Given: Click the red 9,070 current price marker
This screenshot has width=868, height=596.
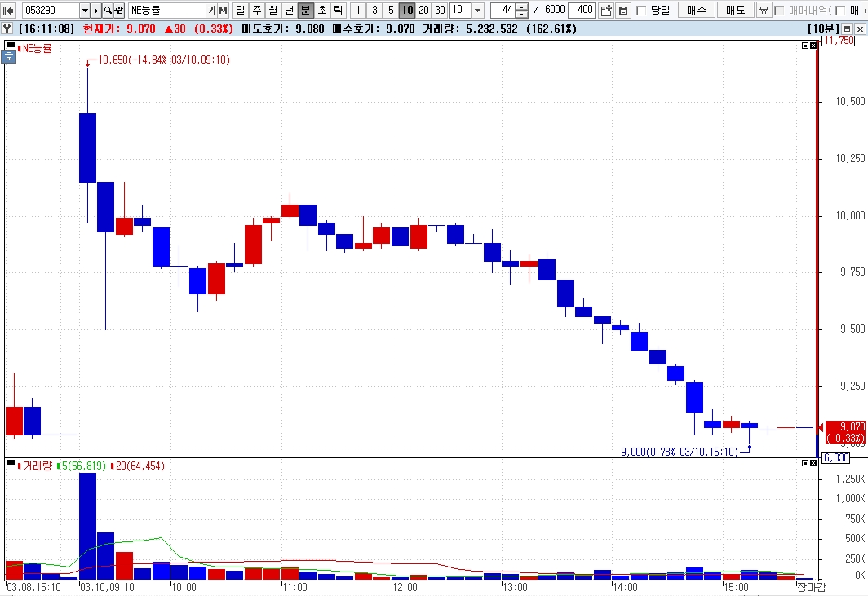Looking at the screenshot, I should [845, 432].
